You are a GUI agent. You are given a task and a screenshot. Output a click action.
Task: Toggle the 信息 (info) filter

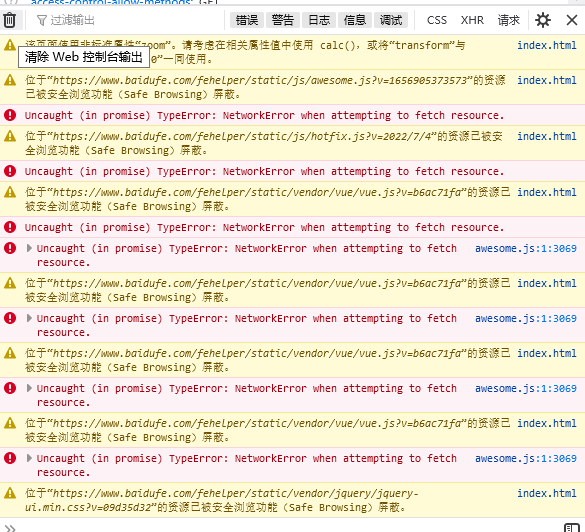tap(355, 20)
